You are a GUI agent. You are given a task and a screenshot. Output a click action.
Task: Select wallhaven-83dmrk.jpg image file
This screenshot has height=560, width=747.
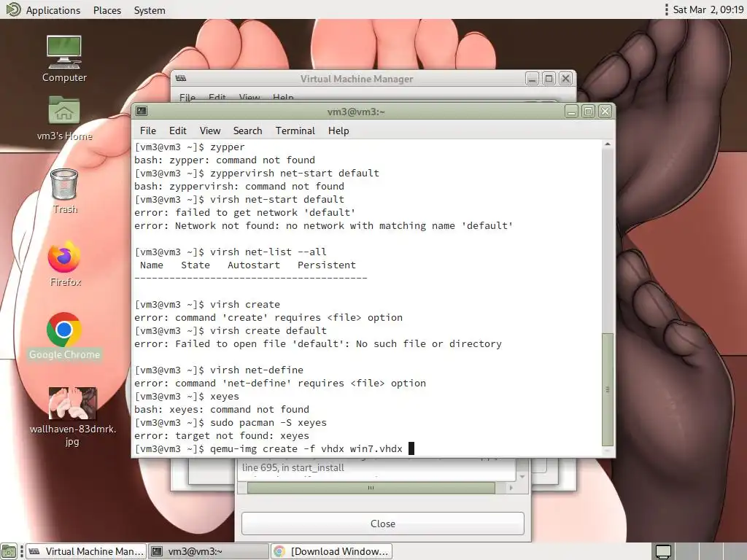click(72, 416)
